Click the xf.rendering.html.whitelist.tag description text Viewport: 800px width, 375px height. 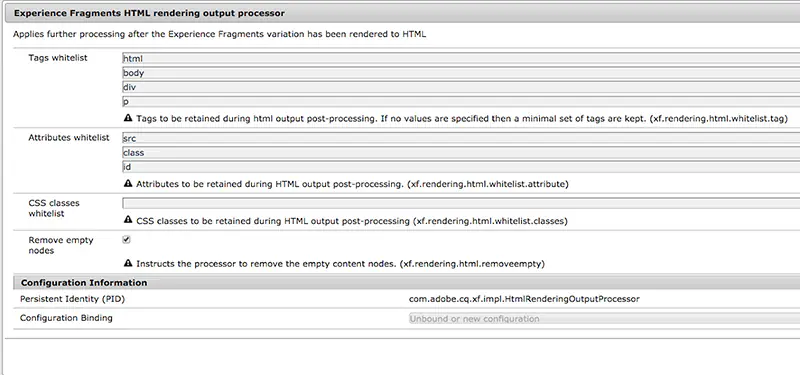pyautogui.click(x=462, y=118)
